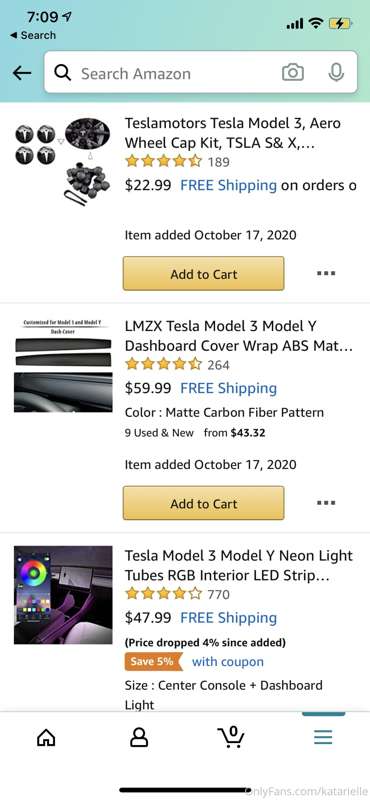This screenshot has height=800, width=370.
Task: Open '9 Used & New' offers link
Action: [159, 433]
